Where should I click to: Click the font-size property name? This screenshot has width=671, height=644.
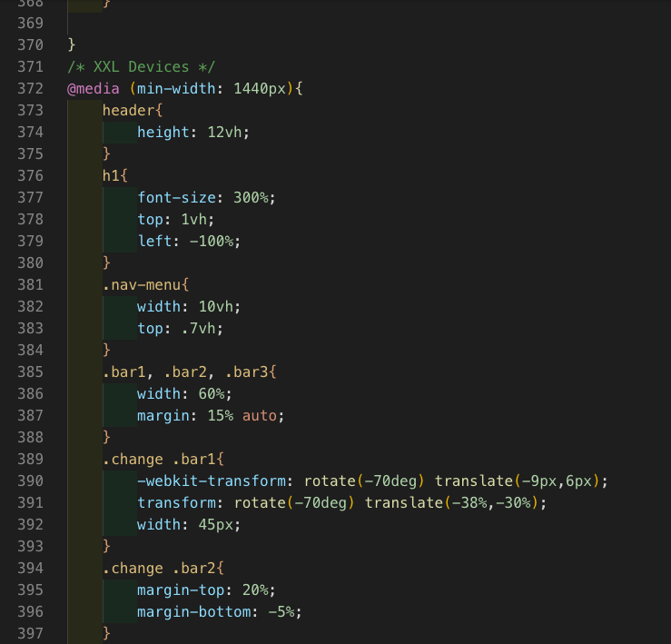click(176, 197)
